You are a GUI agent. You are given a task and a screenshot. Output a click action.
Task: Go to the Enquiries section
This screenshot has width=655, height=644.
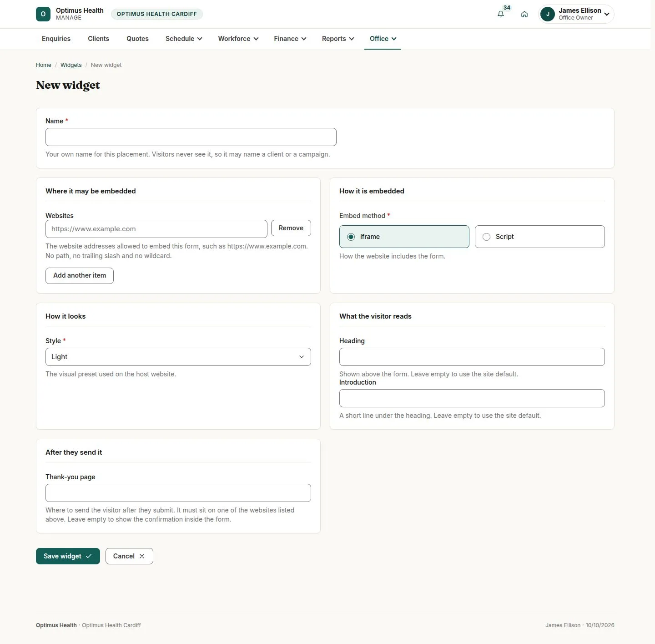pos(56,39)
